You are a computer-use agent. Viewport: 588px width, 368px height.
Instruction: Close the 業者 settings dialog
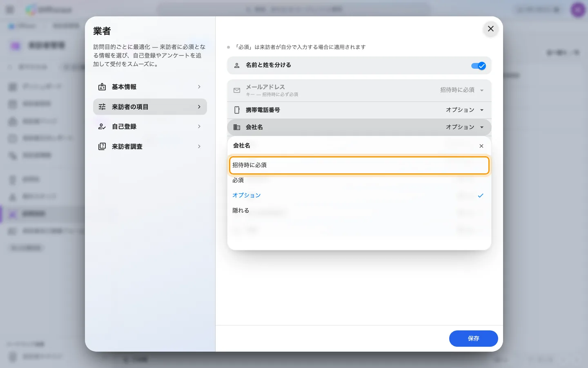tap(491, 29)
